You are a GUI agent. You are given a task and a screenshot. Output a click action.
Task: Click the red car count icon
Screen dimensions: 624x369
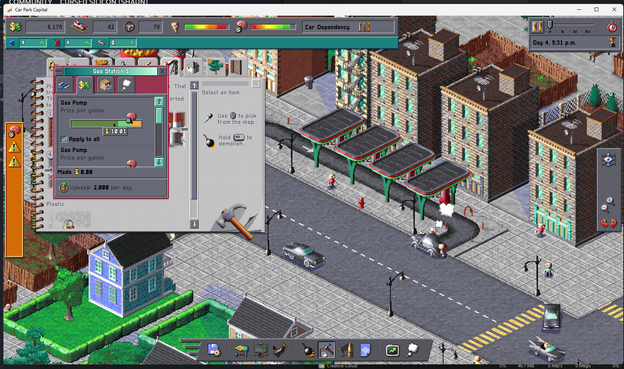(80, 27)
